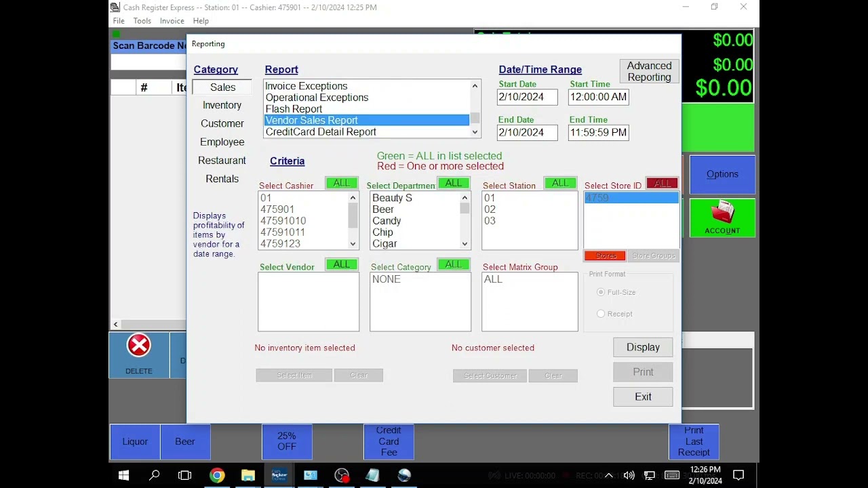The height and width of the screenshot is (488, 868).
Task: Select the Inventory category
Action: click(222, 105)
